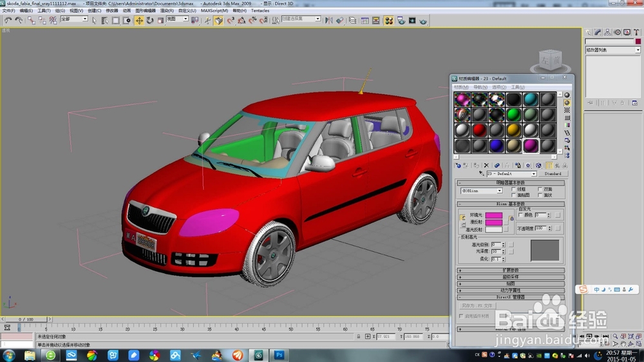Screen dimensions: 644x362
Task: Open Material Editor 导航(N) menu
Action: tap(480, 87)
